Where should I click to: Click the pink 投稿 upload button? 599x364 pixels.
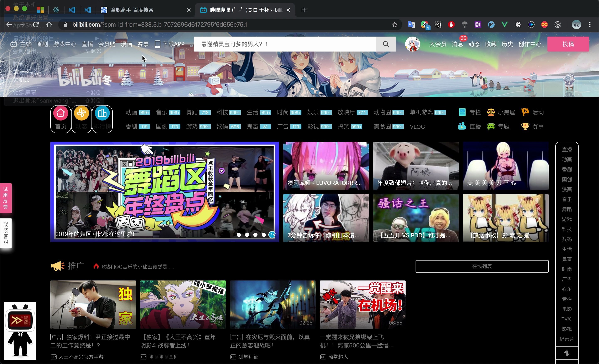(x=568, y=44)
